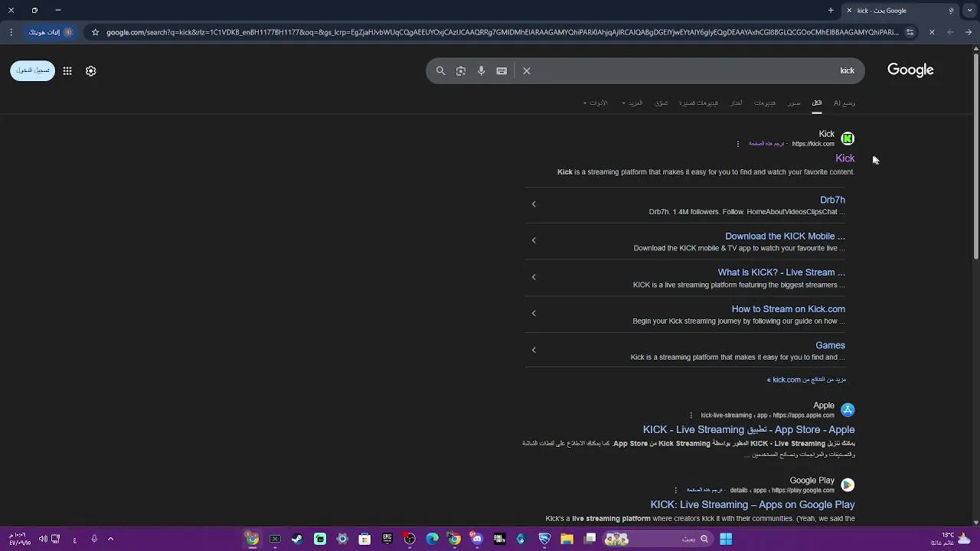Switch to the صور (Images) tab

[794, 103]
